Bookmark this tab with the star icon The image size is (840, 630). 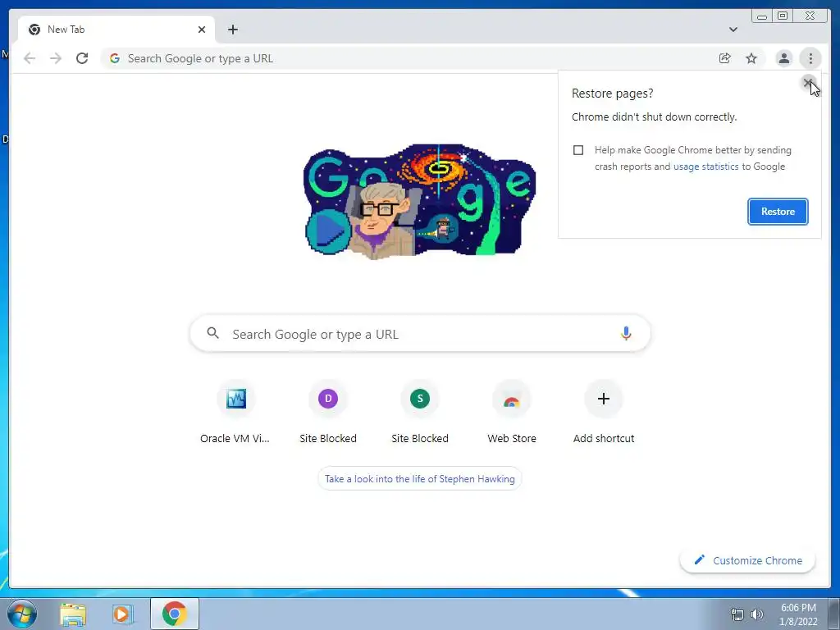point(751,58)
